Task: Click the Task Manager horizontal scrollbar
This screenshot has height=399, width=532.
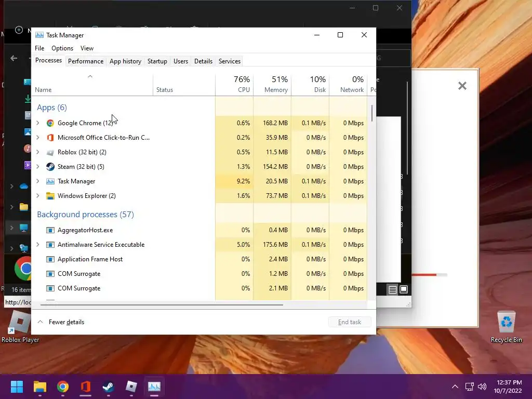Action: tap(162, 304)
